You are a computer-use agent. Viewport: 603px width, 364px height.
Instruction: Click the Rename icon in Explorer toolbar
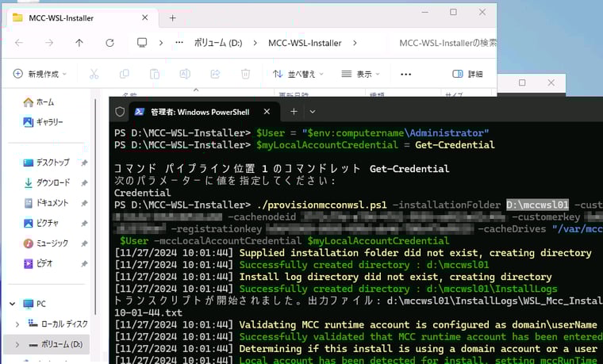pyautogui.click(x=185, y=74)
